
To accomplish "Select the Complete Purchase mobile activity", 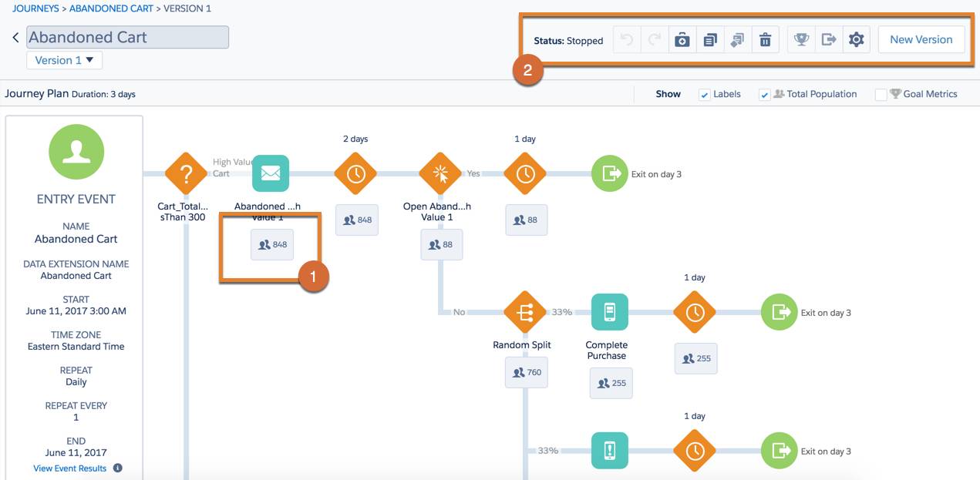I will [609, 312].
